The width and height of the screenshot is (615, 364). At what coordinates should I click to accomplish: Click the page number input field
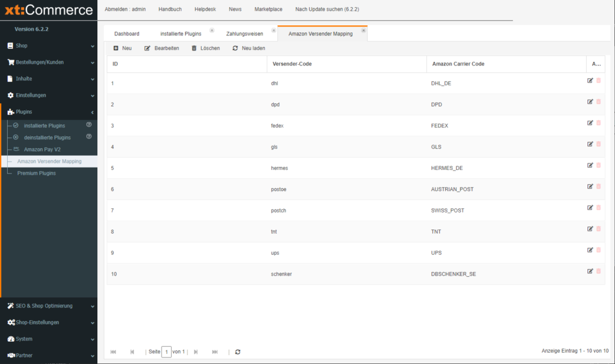tap(166, 352)
